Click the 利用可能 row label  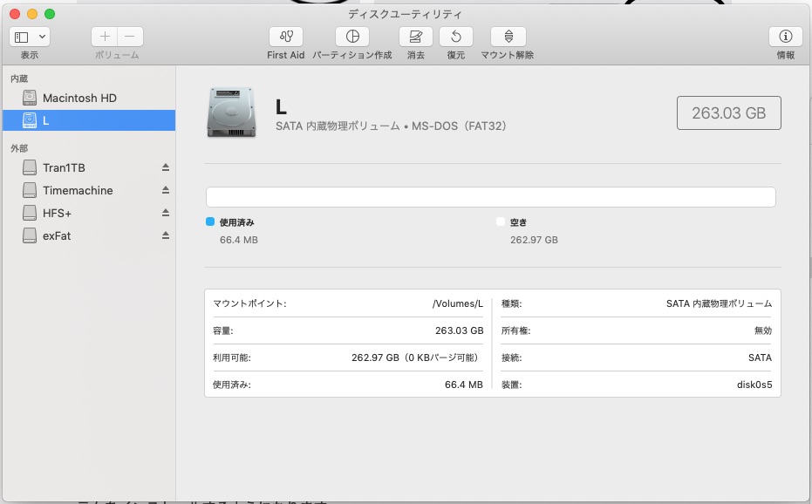(231, 358)
